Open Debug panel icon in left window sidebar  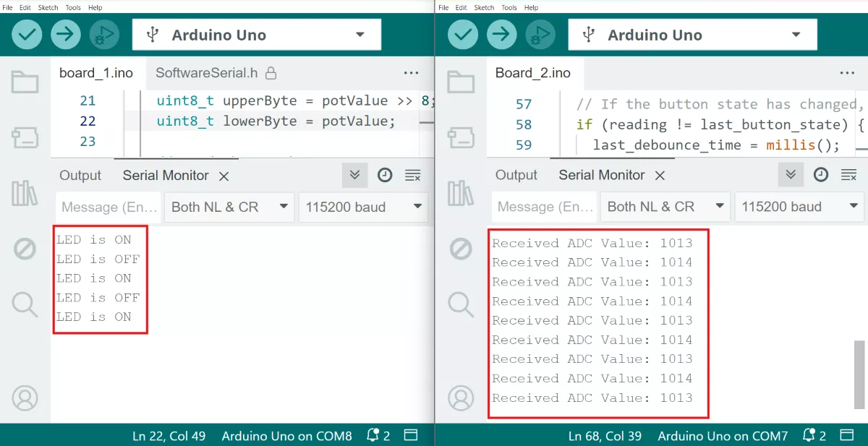tap(25, 249)
